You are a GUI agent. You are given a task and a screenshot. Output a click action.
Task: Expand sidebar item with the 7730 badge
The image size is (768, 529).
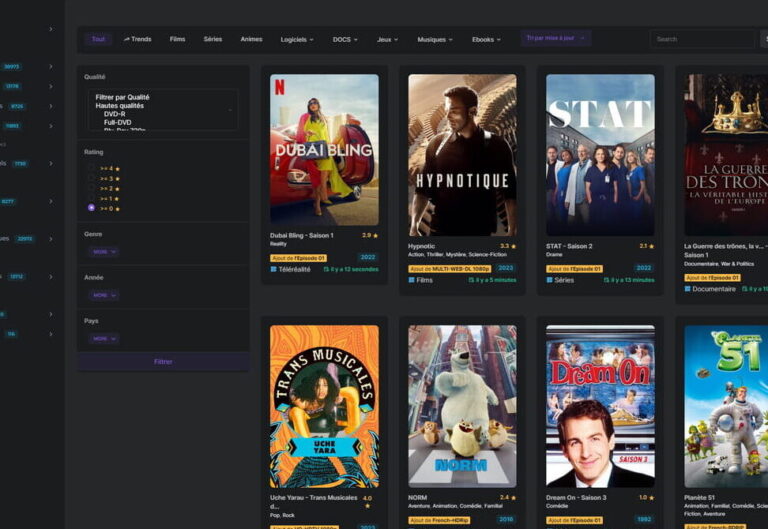pos(51,164)
